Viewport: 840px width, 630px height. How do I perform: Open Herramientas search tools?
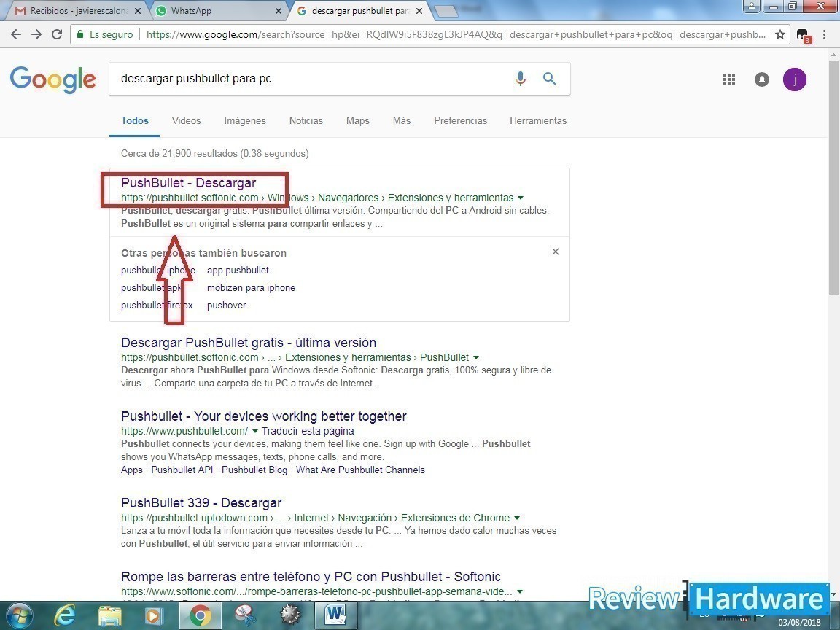pos(538,120)
